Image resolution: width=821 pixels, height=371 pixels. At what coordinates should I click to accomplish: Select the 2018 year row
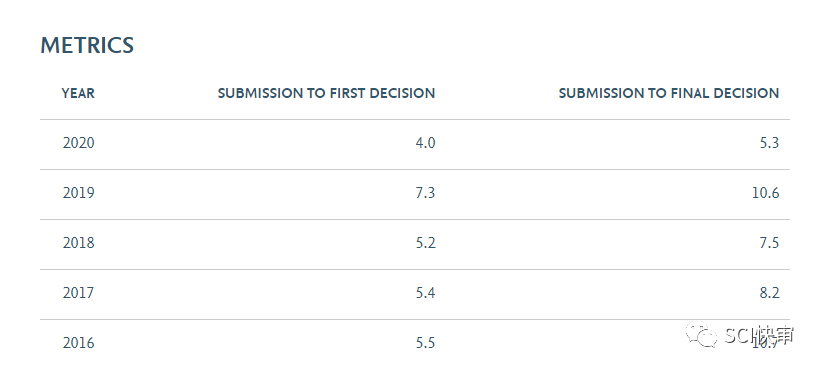pyautogui.click(x=415, y=244)
